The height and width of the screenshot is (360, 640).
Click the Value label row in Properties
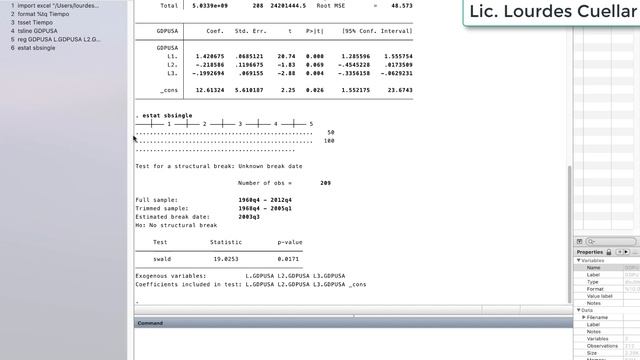click(x=607, y=296)
